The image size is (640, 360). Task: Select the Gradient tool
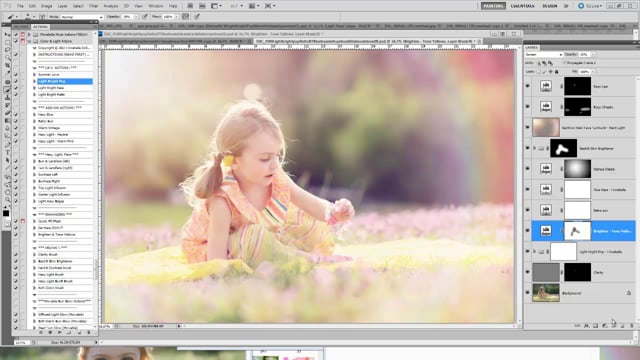[x=7, y=120]
